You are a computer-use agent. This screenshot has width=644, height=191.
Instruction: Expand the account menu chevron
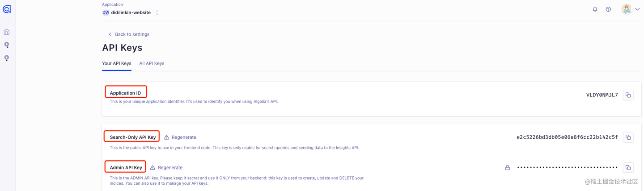pyautogui.click(x=637, y=9)
